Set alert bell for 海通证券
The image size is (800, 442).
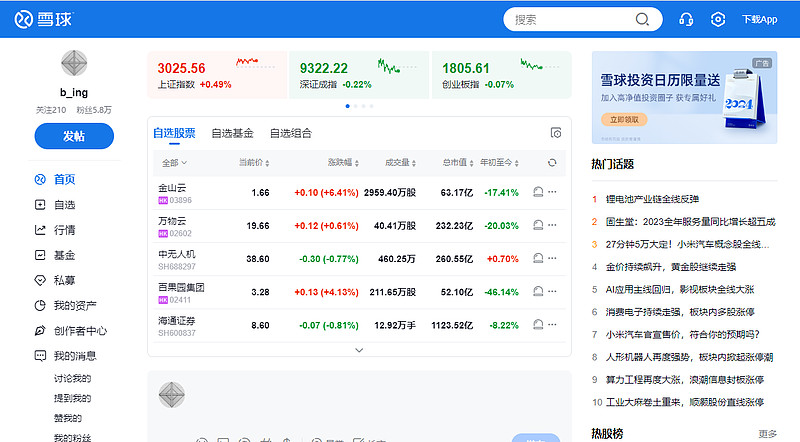click(538, 325)
